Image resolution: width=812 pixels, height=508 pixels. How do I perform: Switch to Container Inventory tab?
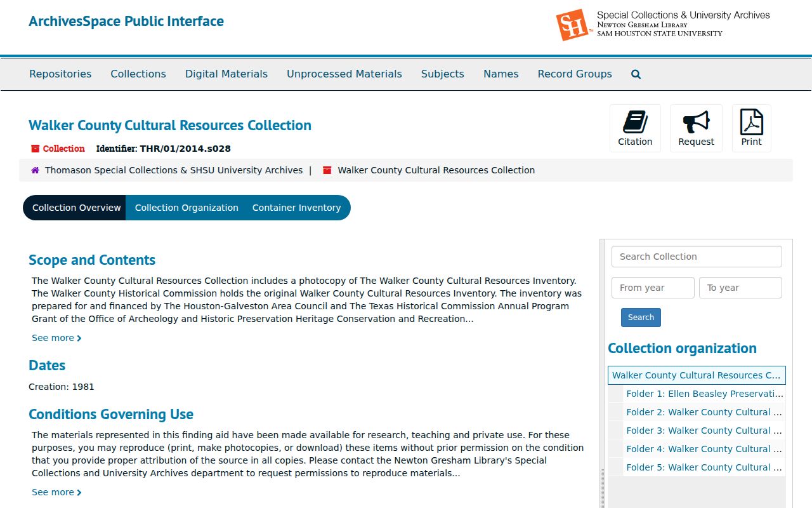[x=297, y=208]
